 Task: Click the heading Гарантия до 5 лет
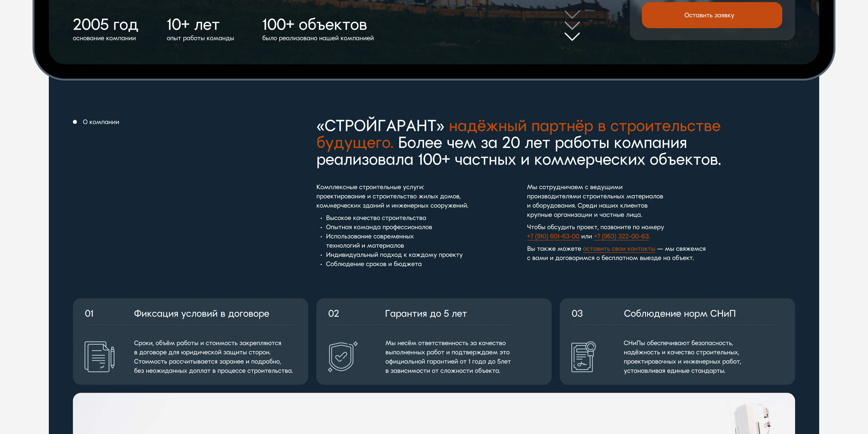tap(426, 313)
